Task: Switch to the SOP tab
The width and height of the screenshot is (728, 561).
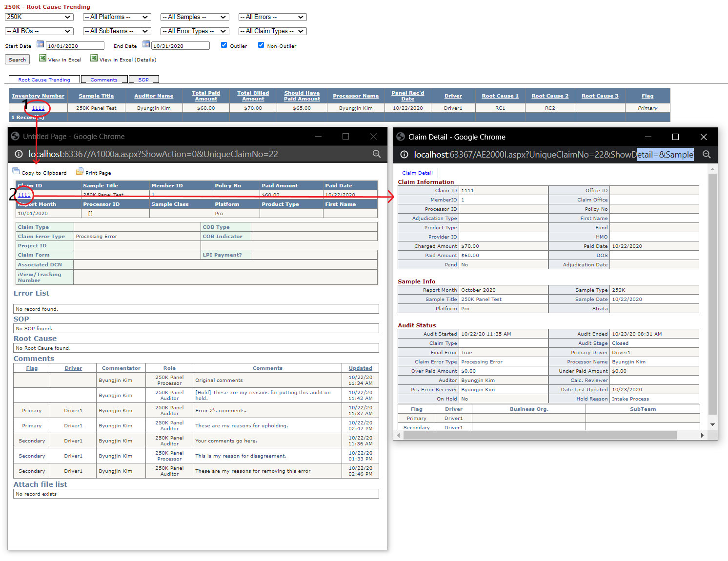Action: point(143,80)
